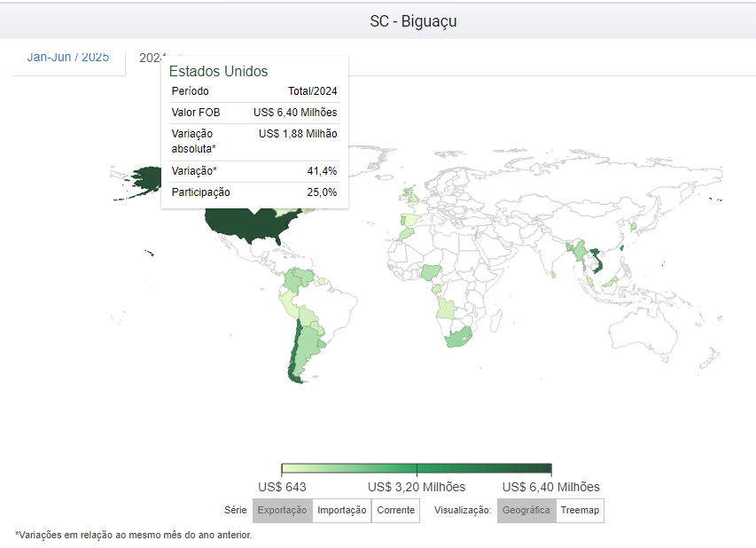This screenshot has height=548, width=756.
Task: Select South Africa on the map
Action: (x=457, y=337)
